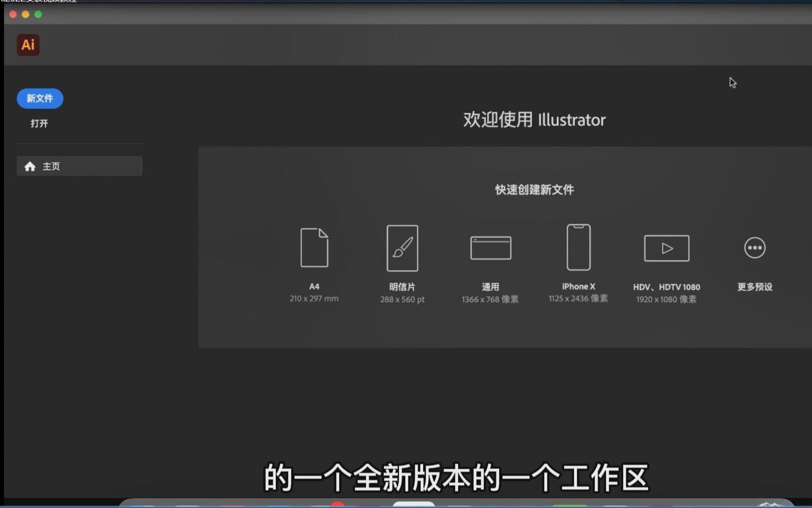Click the 欢迎使用 Illustrator title
This screenshot has height=508, width=812.
pyautogui.click(x=535, y=119)
